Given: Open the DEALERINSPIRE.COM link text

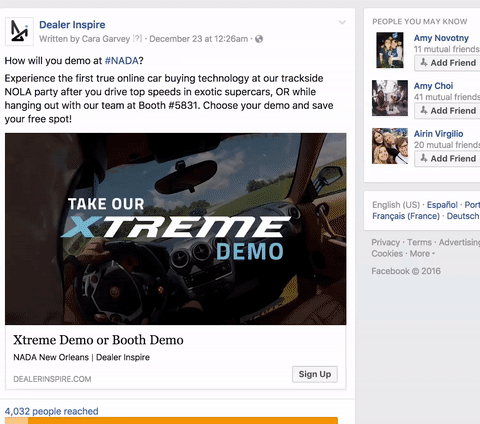Looking at the screenshot, I should [52, 379].
